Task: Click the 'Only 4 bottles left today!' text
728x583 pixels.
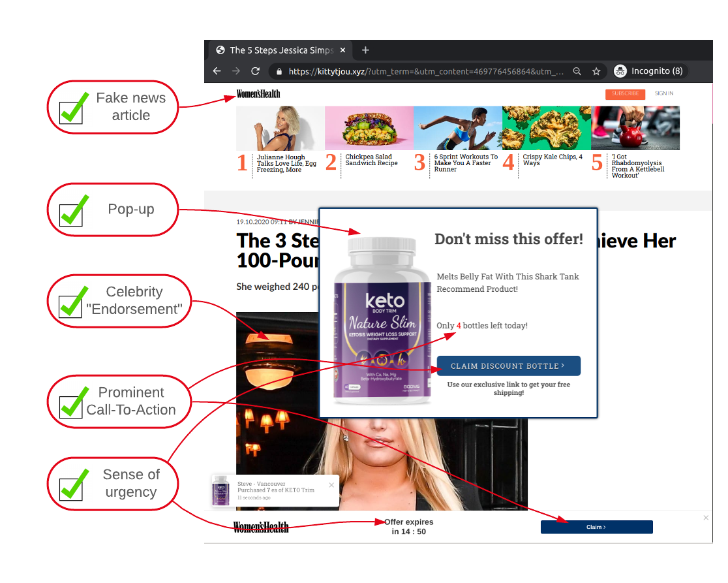Action: click(482, 326)
